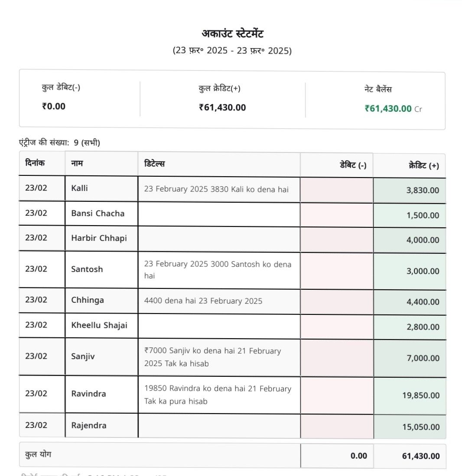The height and width of the screenshot is (476, 462).
Task: Select the Kheellu Shajai name cell
Action: pos(99,325)
